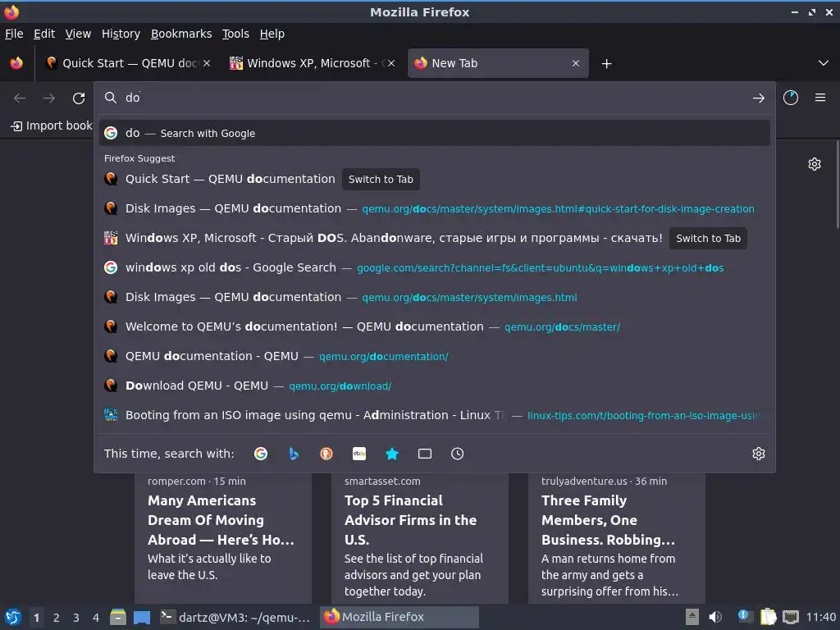Open the Firefox account profile icon

[x=790, y=98]
